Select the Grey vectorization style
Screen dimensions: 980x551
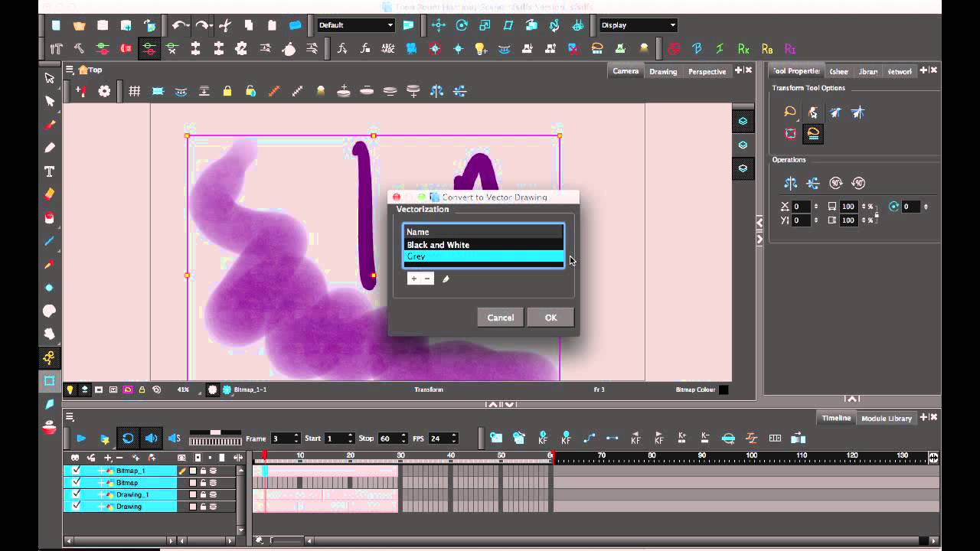[484, 256]
